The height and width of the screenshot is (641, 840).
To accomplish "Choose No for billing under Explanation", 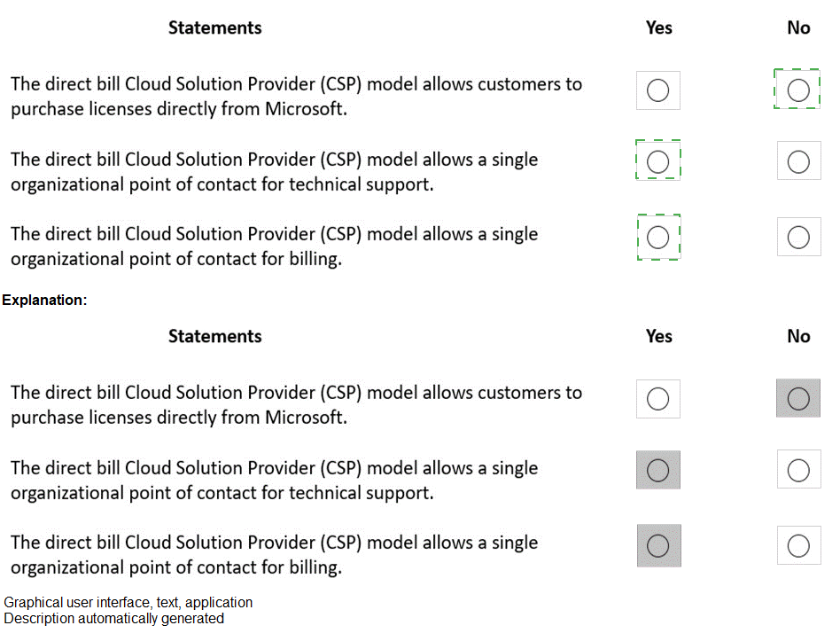I will click(797, 546).
